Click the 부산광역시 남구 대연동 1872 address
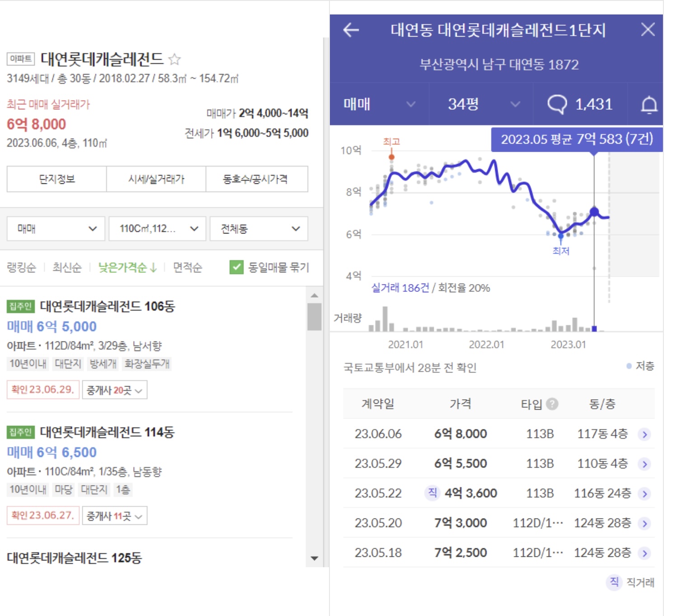The height and width of the screenshot is (616, 686). (x=499, y=65)
